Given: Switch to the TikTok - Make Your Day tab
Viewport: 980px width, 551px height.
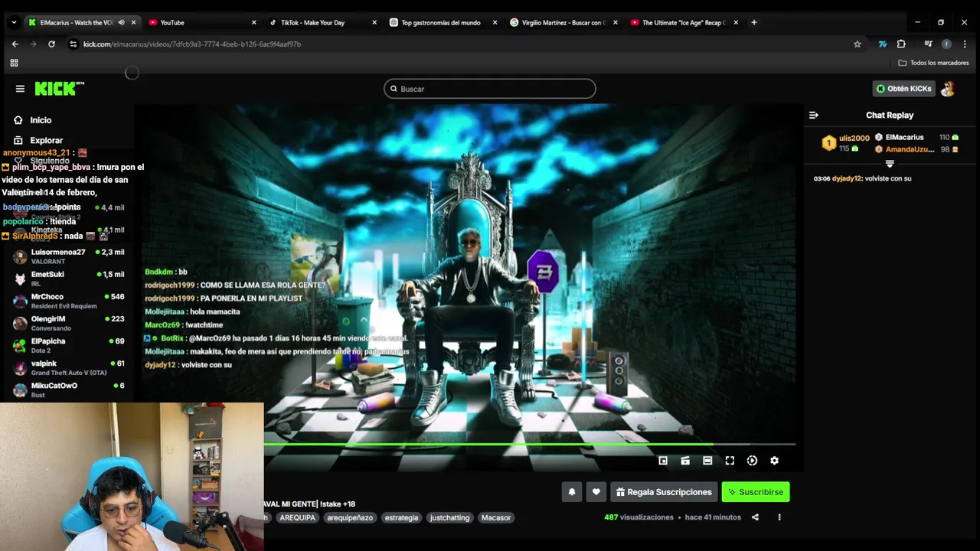Looking at the screenshot, I should tap(322, 22).
